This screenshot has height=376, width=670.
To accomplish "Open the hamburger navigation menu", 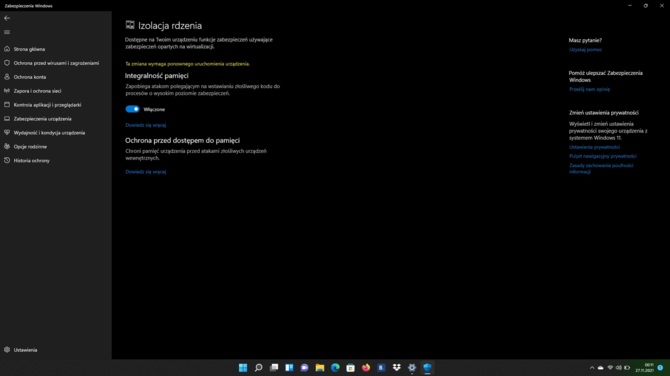I will 7,32.
